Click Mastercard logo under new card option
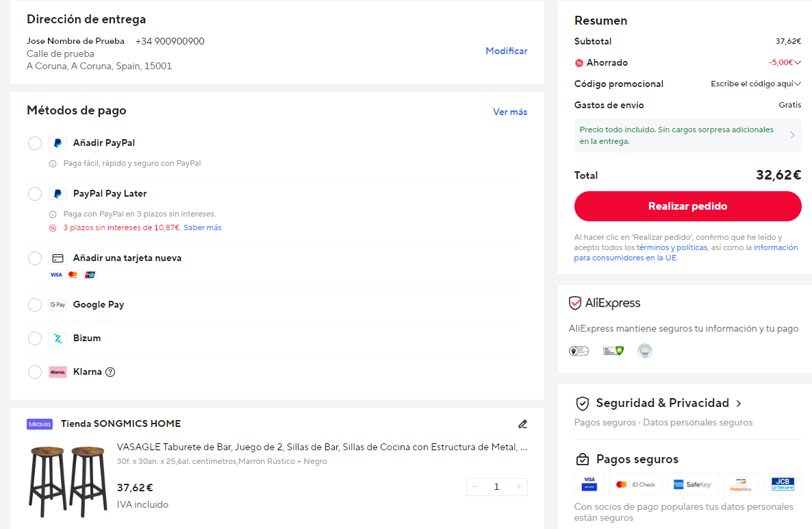 73,275
